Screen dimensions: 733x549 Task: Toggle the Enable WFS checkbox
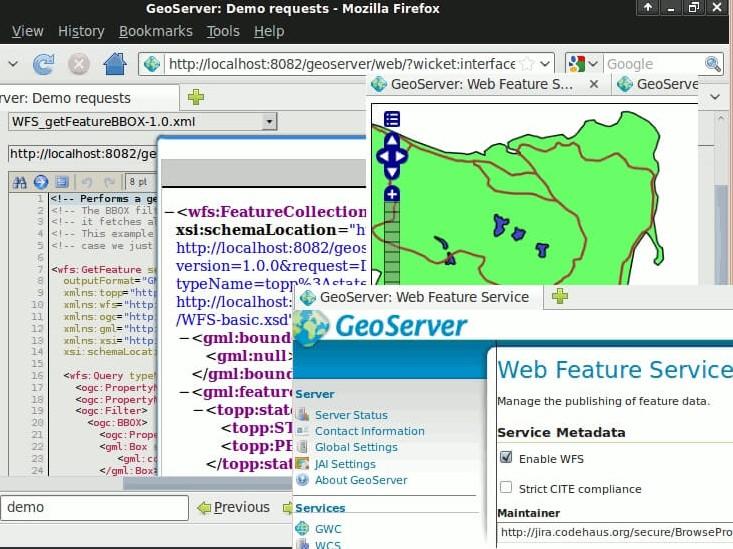pos(506,457)
